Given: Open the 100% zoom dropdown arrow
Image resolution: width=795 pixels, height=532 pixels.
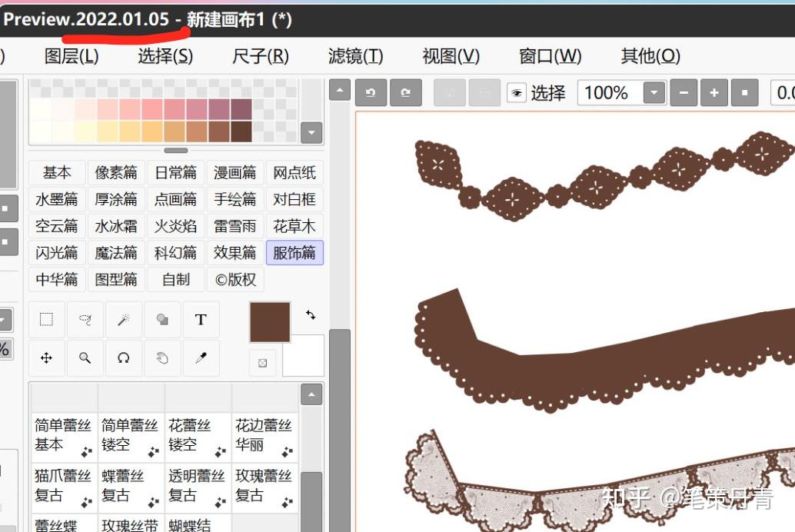Looking at the screenshot, I should coord(654,93).
